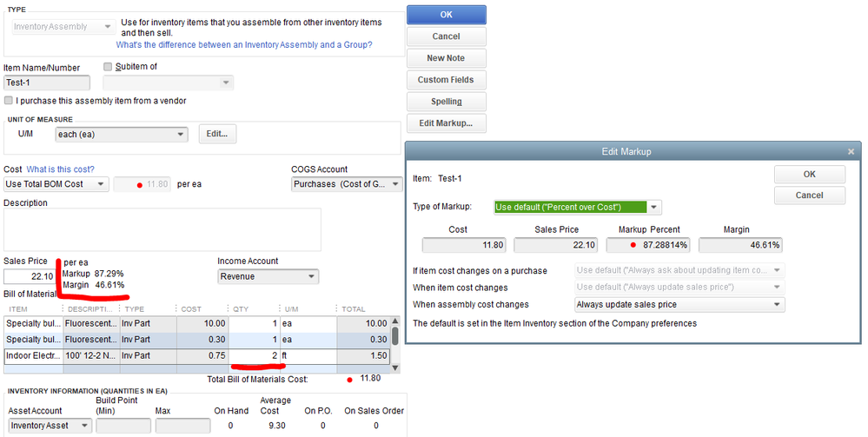Viewport: 868px width, 437px height.
Task: Click Cancel in the item window
Action: point(447,36)
